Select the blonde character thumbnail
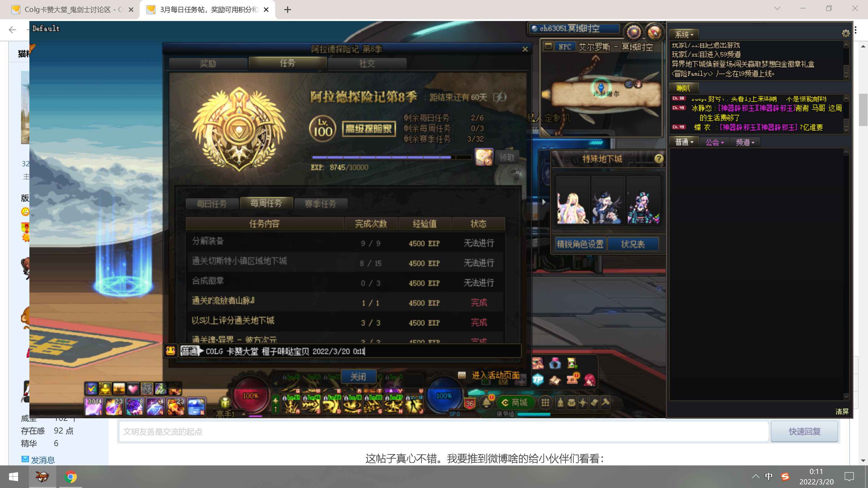The width and height of the screenshot is (868, 488). [572, 201]
